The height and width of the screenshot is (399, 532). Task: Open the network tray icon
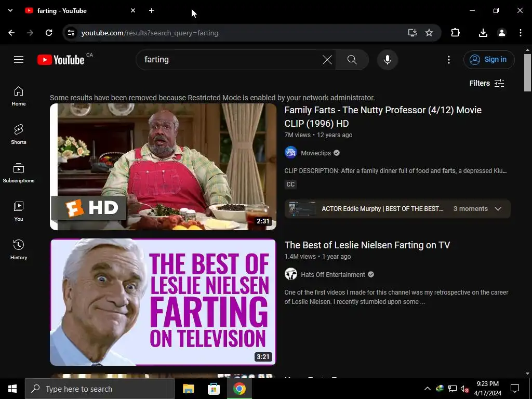click(x=453, y=389)
